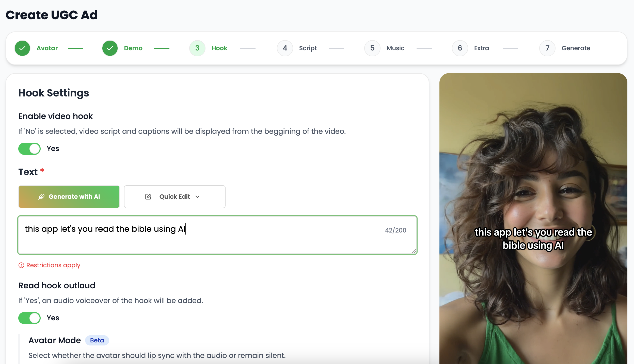The image size is (634, 364).
Task: Click the Hook step number 3 circle
Action: (197, 48)
